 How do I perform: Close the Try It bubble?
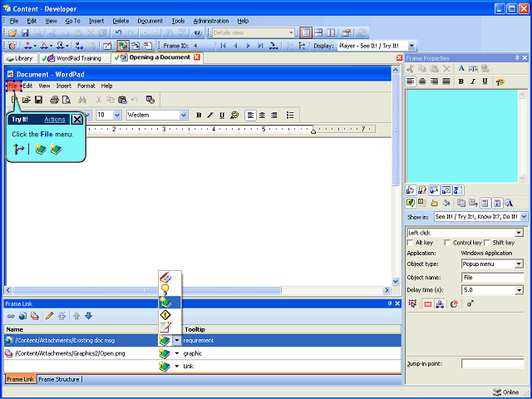coord(77,120)
